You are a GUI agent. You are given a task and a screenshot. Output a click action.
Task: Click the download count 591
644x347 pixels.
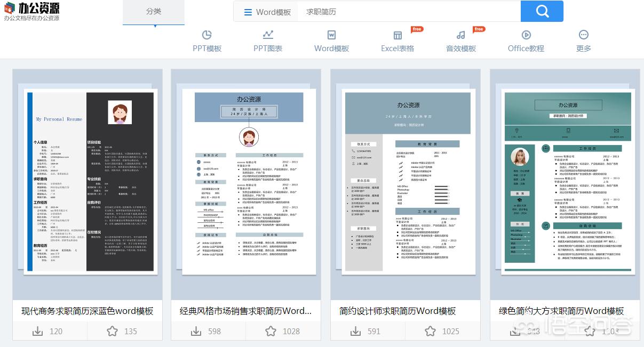(x=374, y=331)
